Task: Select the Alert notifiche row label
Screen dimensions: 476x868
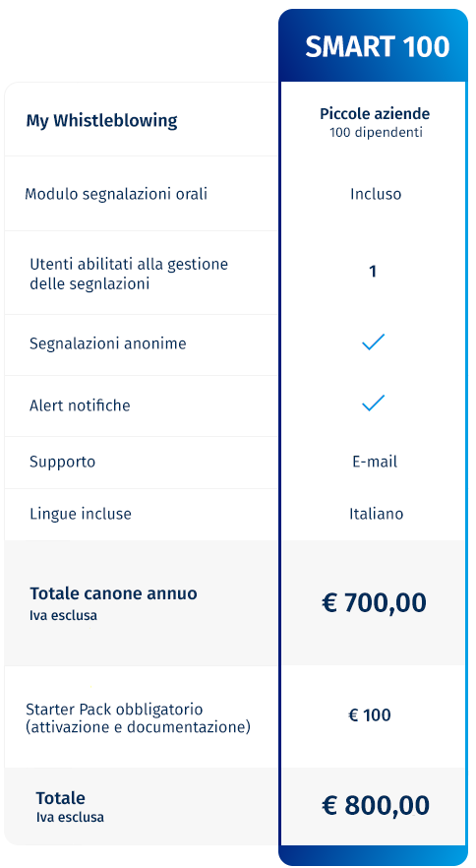Action: point(80,405)
